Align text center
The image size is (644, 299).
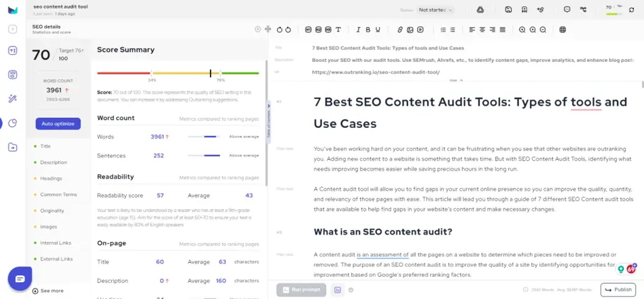coord(482,29)
